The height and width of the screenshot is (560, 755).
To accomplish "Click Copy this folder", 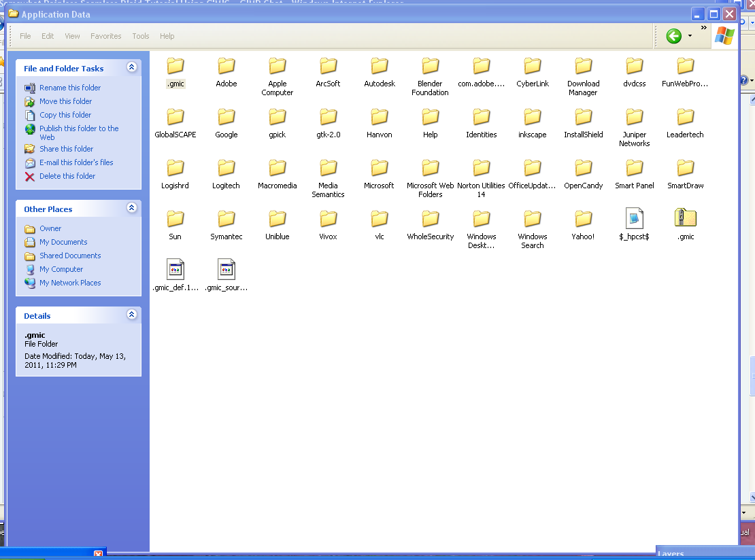I will pyautogui.click(x=65, y=115).
